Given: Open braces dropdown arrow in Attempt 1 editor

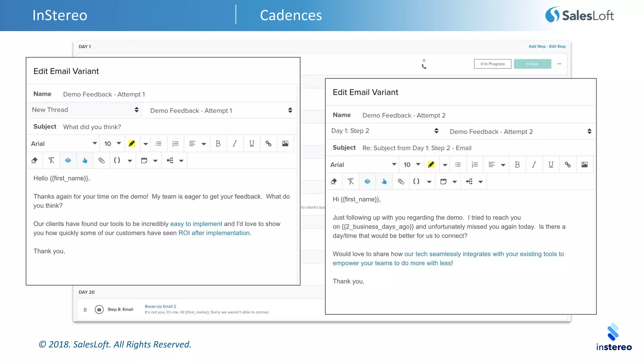Looking at the screenshot, I should [x=130, y=161].
